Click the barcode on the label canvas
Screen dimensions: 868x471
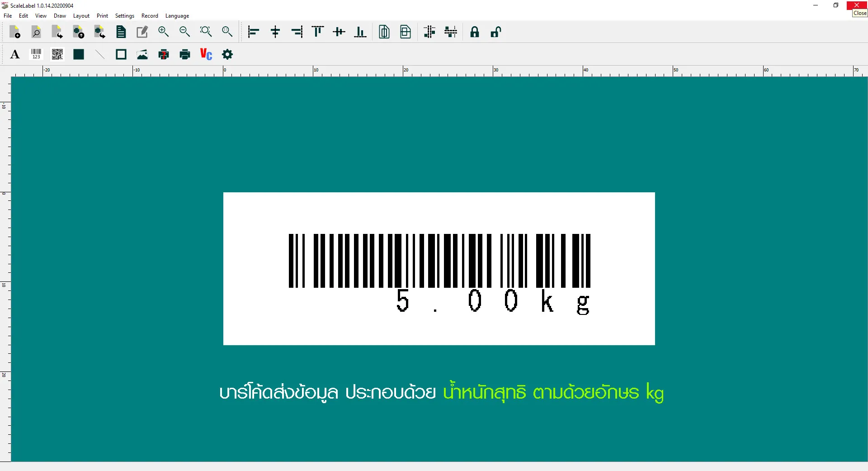(439, 261)
